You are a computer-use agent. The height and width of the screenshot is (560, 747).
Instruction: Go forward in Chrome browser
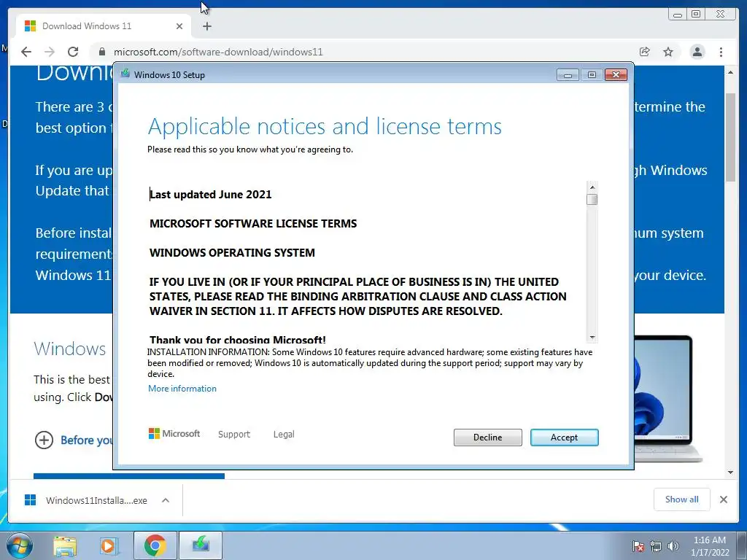pos(50,52)
